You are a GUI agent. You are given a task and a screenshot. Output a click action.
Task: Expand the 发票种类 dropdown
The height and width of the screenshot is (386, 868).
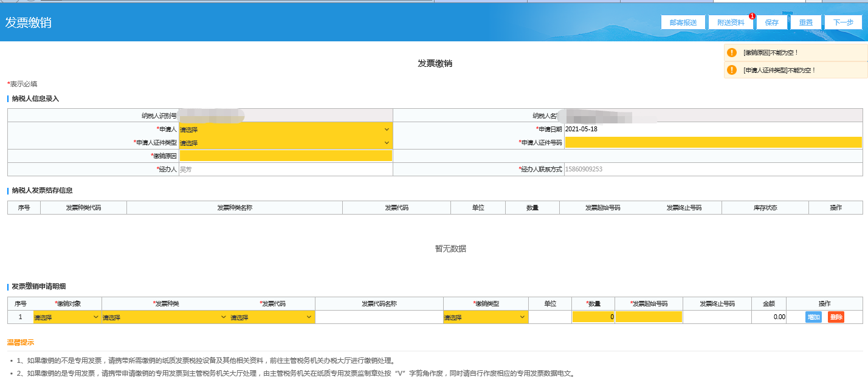coord(165,317)
